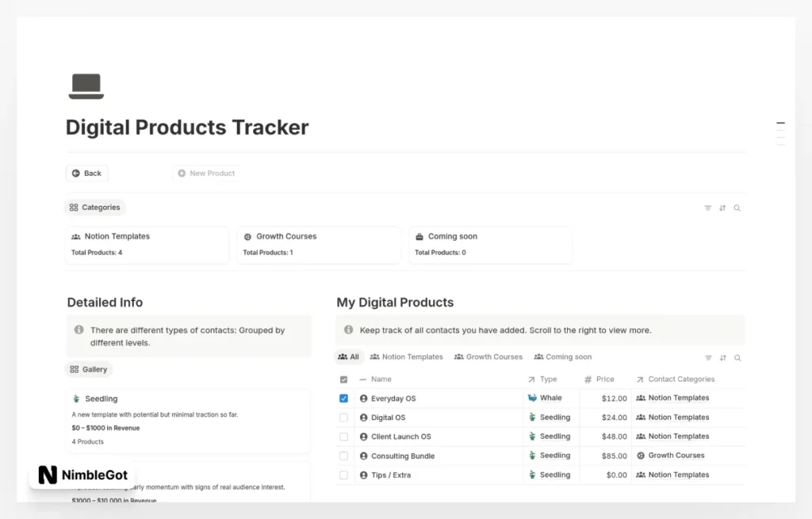812x519 pixels.
Task: Click info icon in Detailed Info callout
Action: pyautogui.click(x=79, y=330)
